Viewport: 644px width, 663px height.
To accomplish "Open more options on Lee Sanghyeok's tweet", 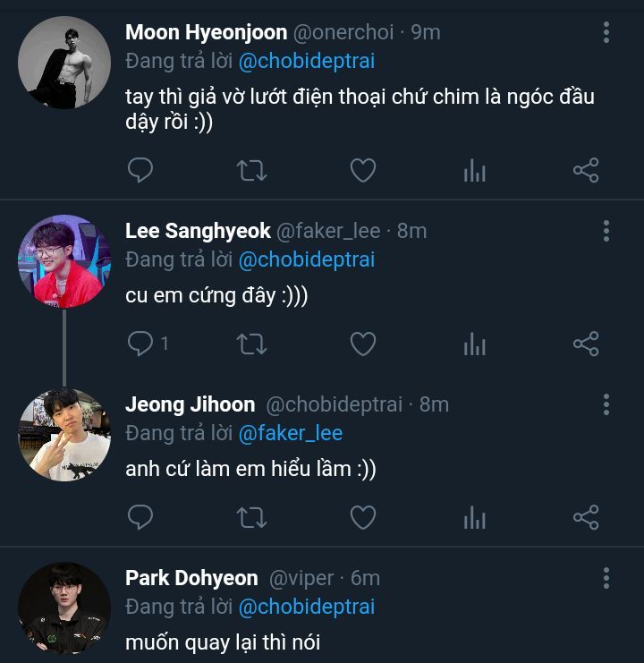I will (606, 232).
